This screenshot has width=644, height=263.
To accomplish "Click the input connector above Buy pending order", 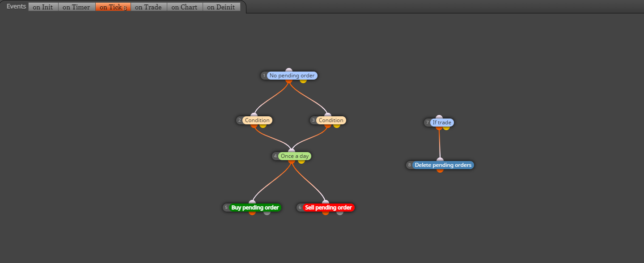I will tap(252, 202).
